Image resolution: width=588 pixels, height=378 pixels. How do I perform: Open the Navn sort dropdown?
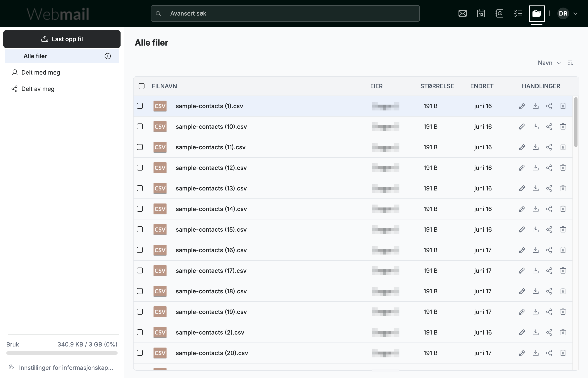pyautogui.click(x=549, y=63)
